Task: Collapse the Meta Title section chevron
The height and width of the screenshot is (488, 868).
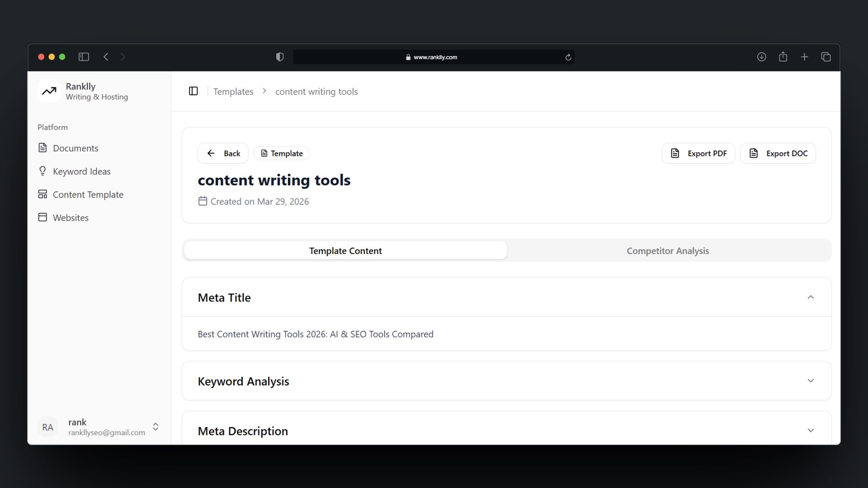Action: (x=811, y=297)
